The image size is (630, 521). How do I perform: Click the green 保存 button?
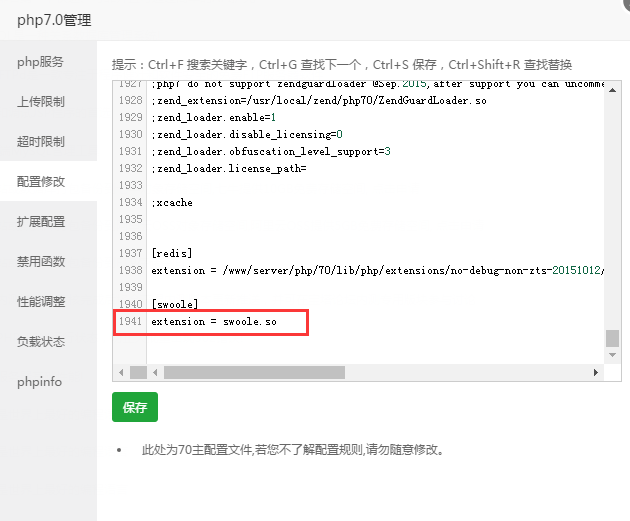point(135,408)
